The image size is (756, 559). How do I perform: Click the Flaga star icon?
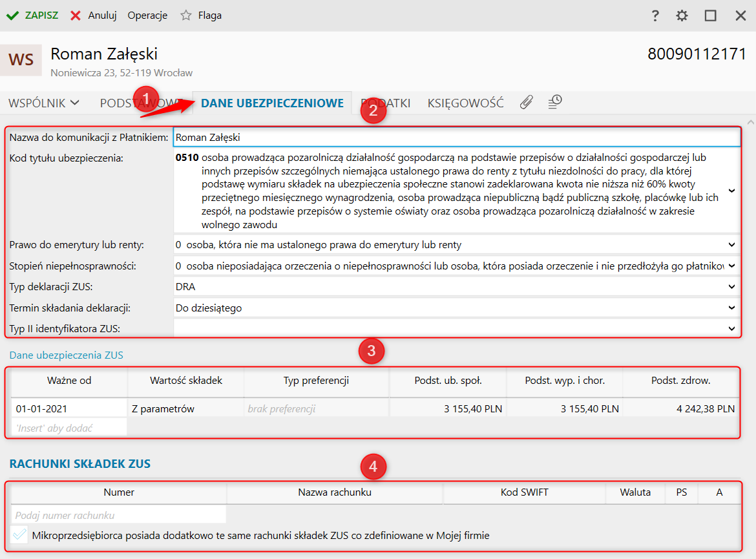click(x=185, y=16)
